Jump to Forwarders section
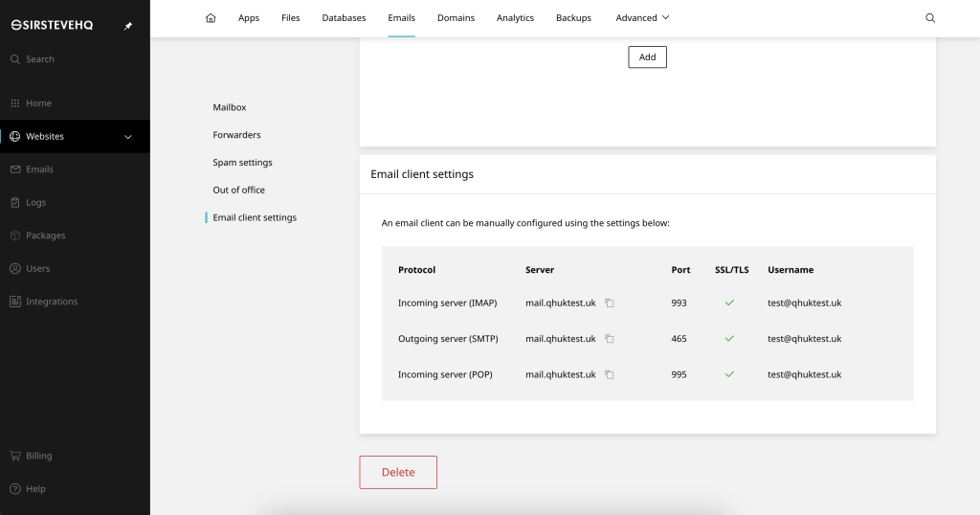Viewport: 980px width, 515px height. click(x=236, y=134)
